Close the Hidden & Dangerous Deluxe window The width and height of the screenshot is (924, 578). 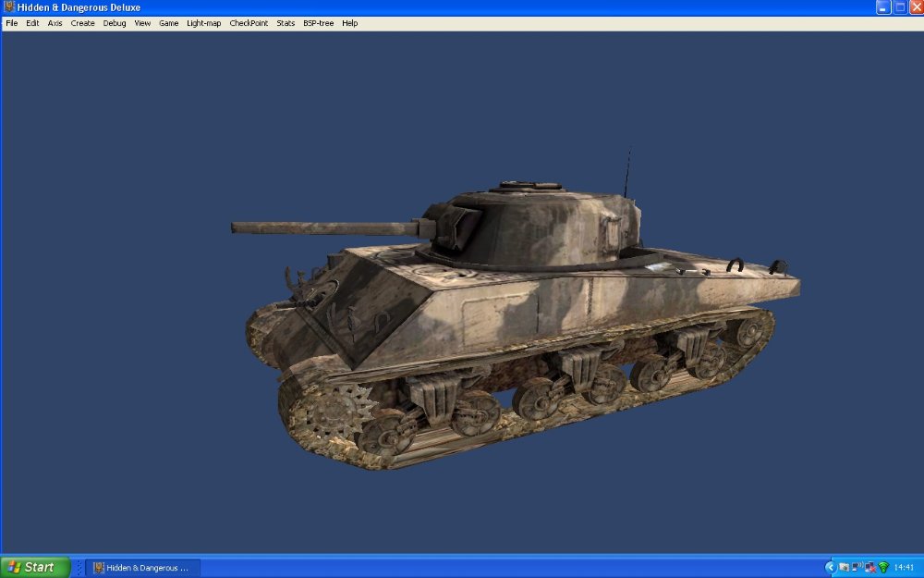click(917, 7)
